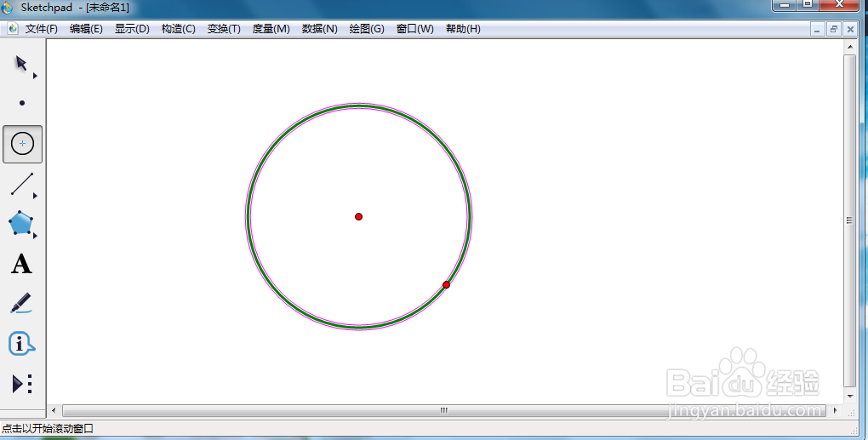This screenshot has height=440, width=868.
Task: Click the vertical scrollbar thumb
Action: pos(850,220)
